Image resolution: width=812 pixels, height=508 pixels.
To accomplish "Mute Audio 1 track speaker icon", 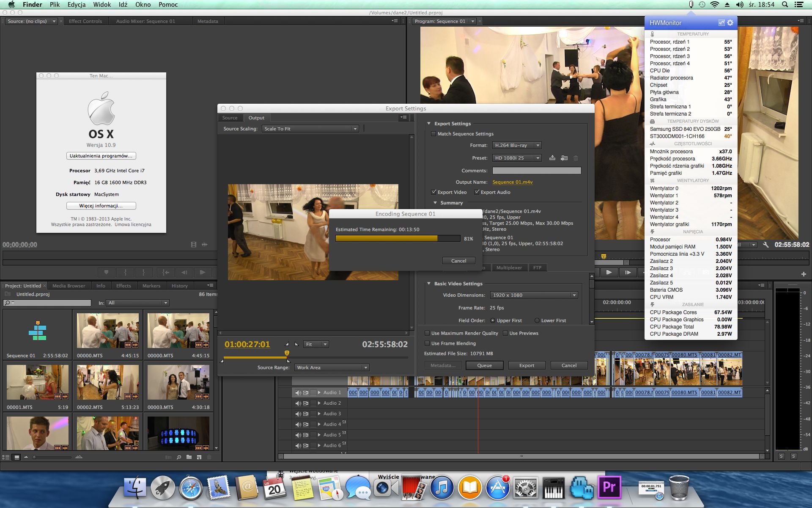I will point(298,392).
